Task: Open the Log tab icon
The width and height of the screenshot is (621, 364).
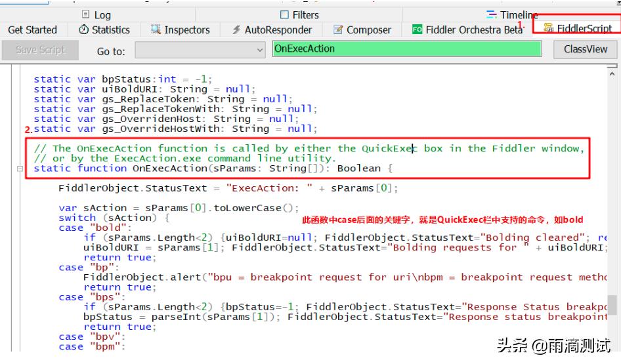Action: (x=86, y=14)
